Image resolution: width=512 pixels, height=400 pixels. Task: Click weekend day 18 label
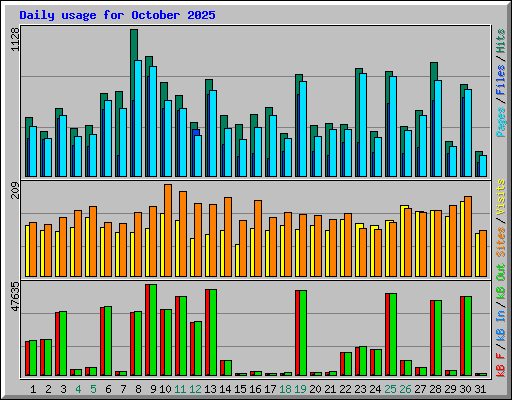pos(285,389)
